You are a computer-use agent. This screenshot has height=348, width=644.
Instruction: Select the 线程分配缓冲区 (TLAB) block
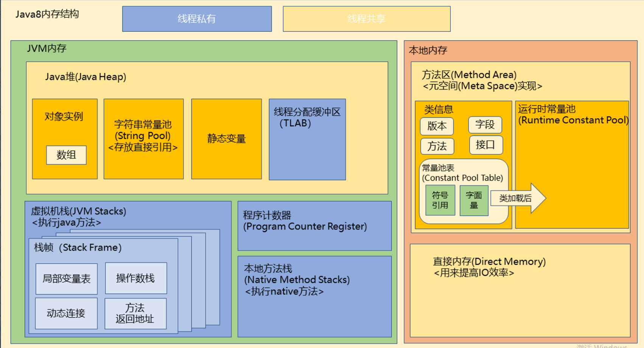tap(307, 139)
